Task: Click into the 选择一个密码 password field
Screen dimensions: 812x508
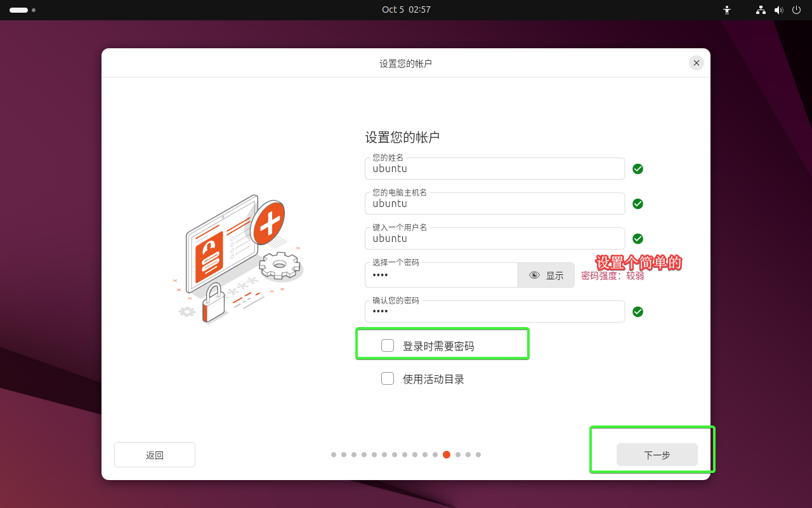Action: coord(442,275)
